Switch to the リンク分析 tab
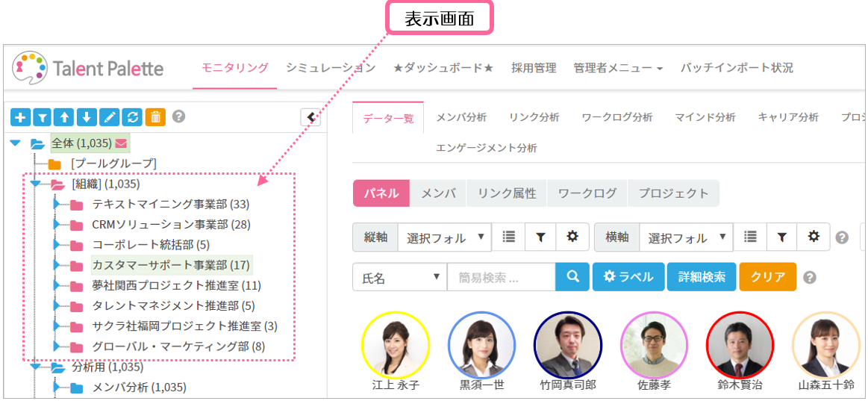Screen dimensions: 868x401 [x=534, y=117]
